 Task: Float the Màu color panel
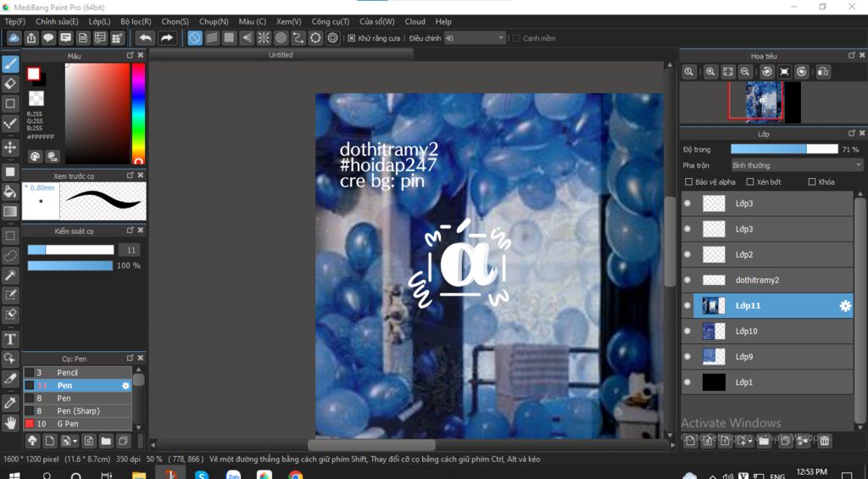point(130,55)
